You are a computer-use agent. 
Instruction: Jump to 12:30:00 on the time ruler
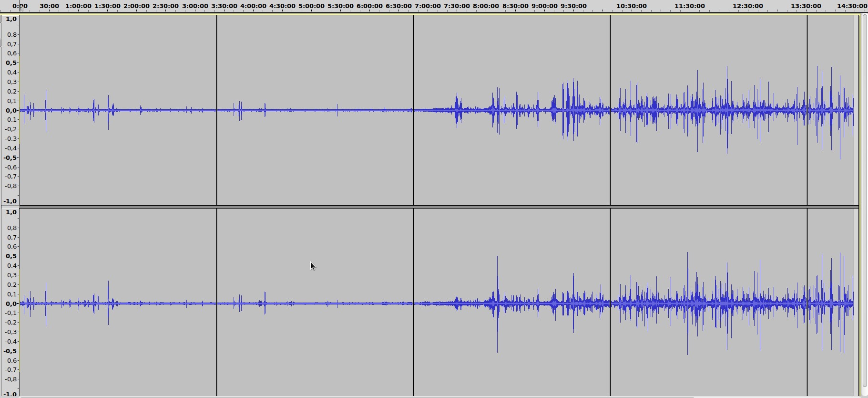pyautogui.click(x=748, y=6)
